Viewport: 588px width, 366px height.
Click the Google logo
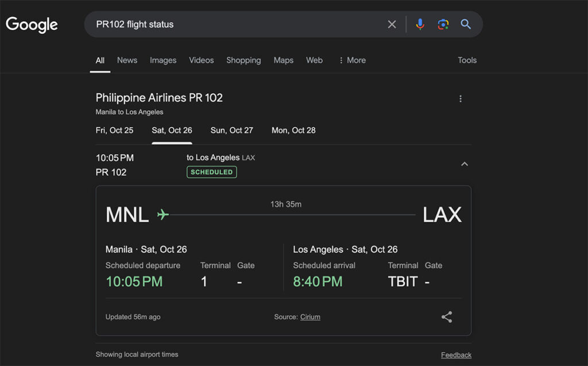32,24
